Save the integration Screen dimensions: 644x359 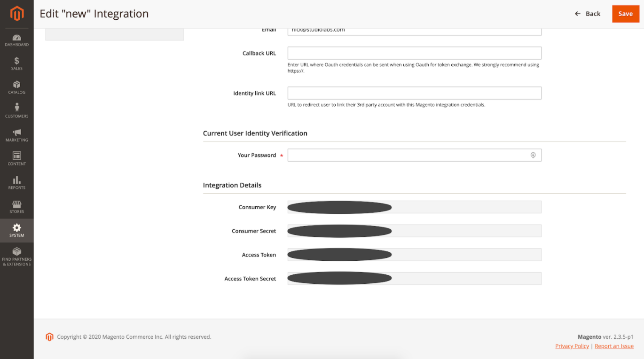[x=626, y=14]
